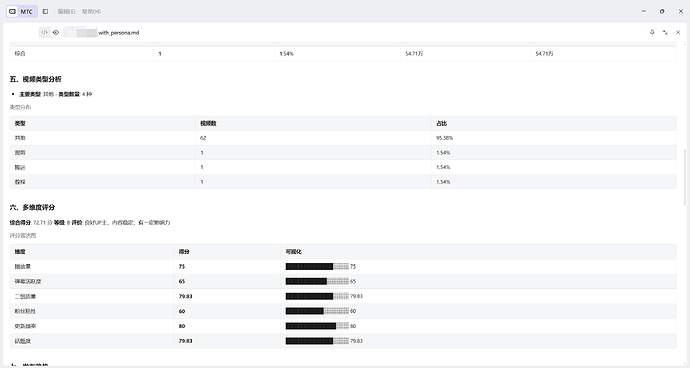Click the progress bar labeled 75
690x368 pixels.
[x=317, y=266]
